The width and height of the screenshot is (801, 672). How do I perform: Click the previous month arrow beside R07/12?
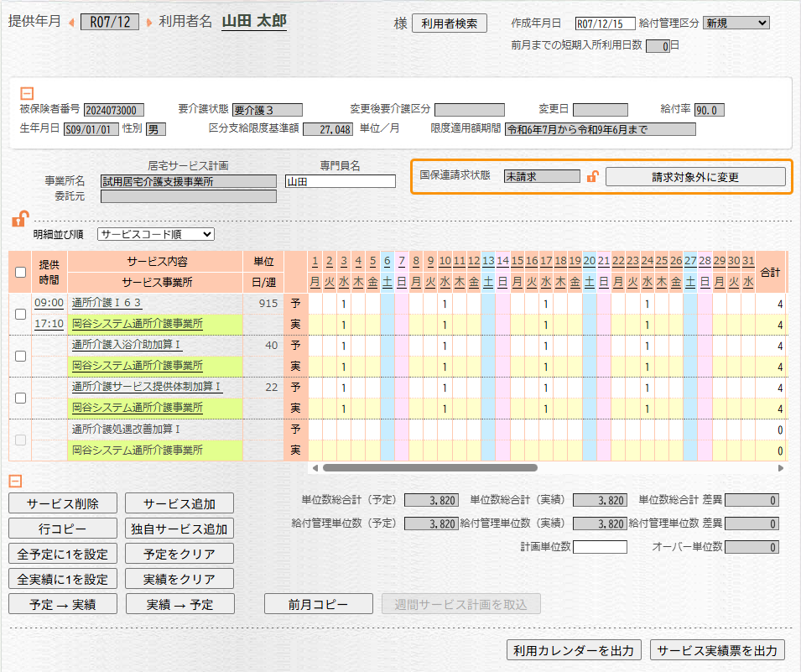pyautogui.click(x=71, y=23)
